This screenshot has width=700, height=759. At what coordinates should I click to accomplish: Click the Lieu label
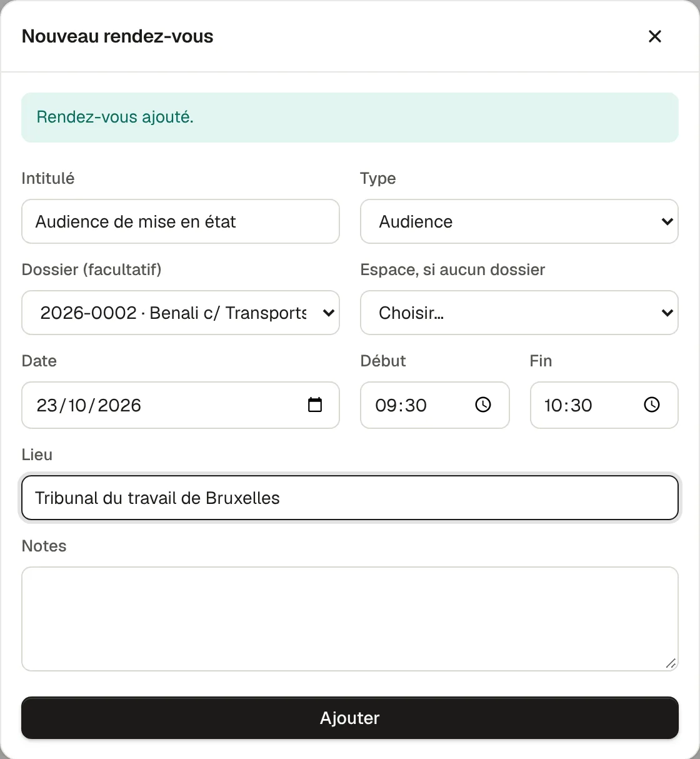[x=37, y=455]
